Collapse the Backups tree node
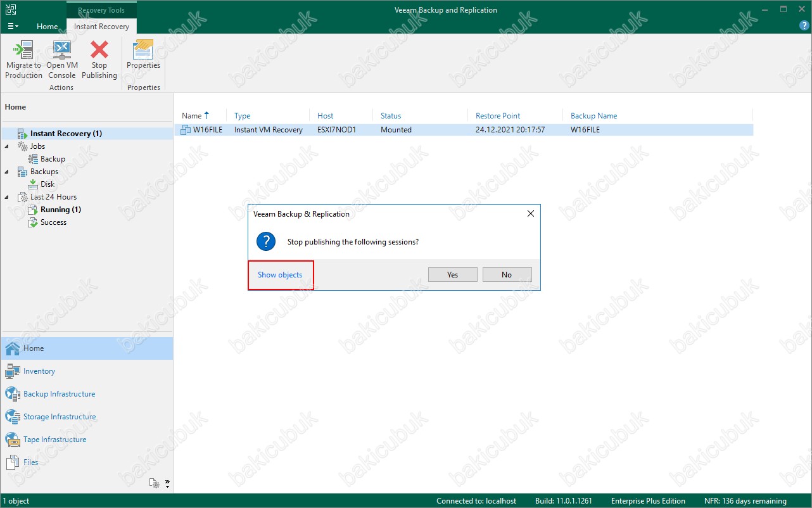Image resolution: width=812 pixels, height=508 pixels. (x=7, y=172)
